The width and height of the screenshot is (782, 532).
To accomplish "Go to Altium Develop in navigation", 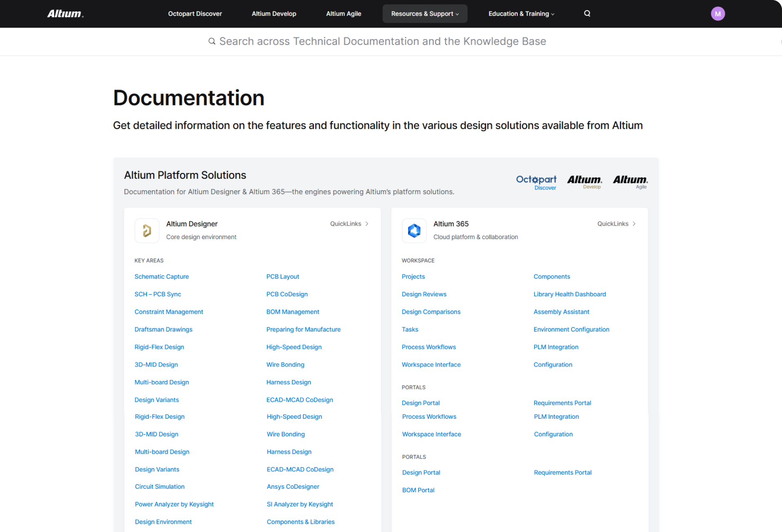I will [274, 14].
